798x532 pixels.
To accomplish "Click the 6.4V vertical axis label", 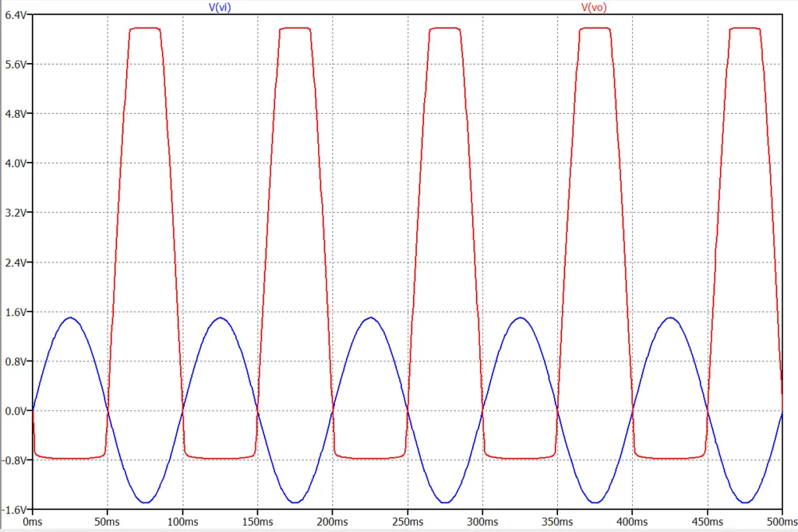I will [x=16, y=15].
